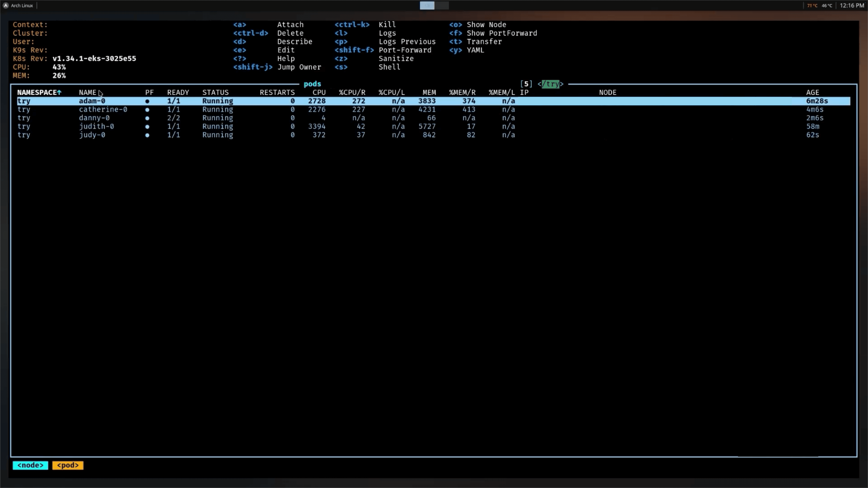Screen dimensions: 868x488
Task: Sort by the AGE column header
Action: pos(812,92)
